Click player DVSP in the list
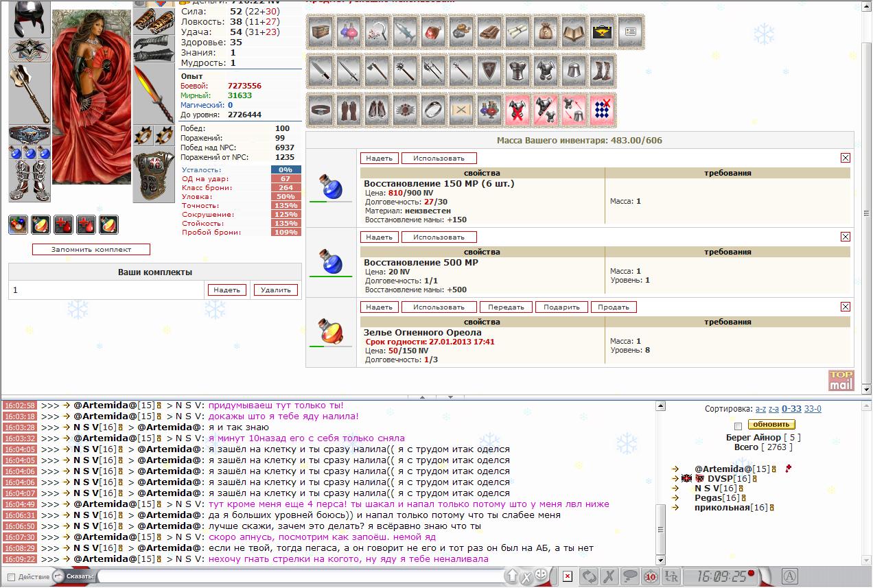The image size is (873, 588). click(720, 478)
